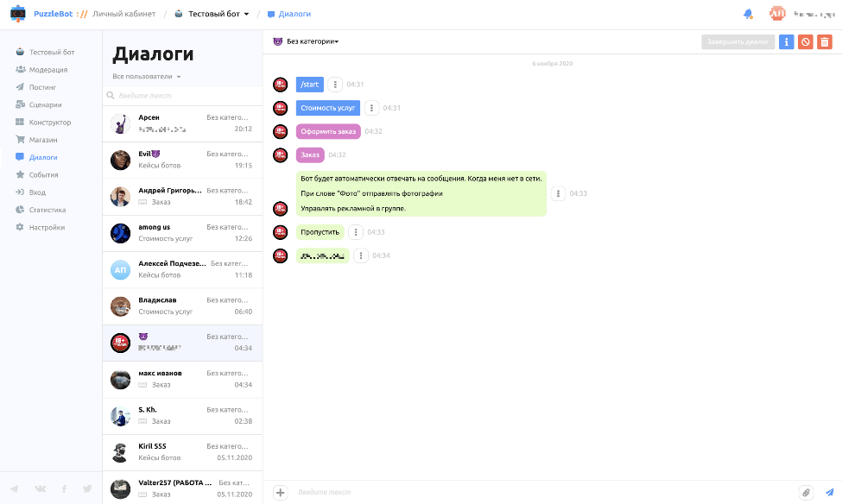Click the red trash delete icon
842x504 pixels.
click(x=825, y=41)
